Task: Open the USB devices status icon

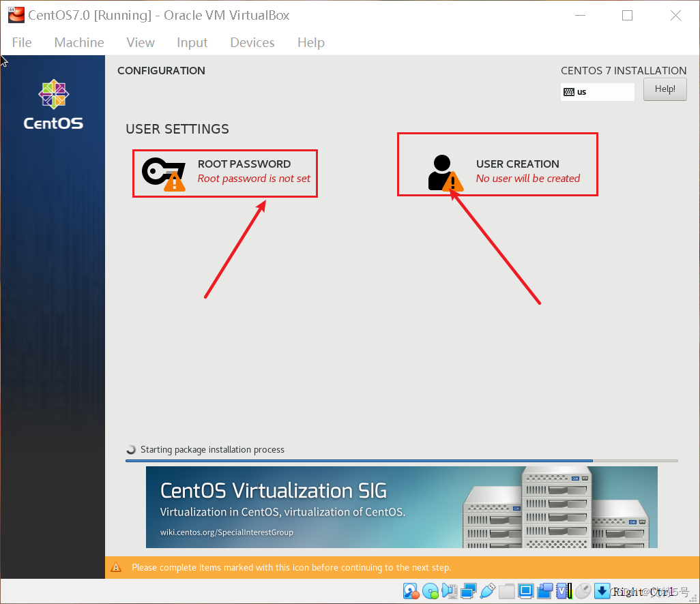Action: click(x=488, y=591)
